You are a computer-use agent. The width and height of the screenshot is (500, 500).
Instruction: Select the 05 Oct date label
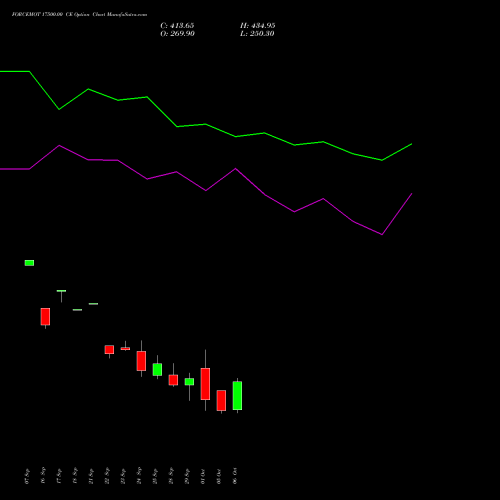tap(219, 476)
